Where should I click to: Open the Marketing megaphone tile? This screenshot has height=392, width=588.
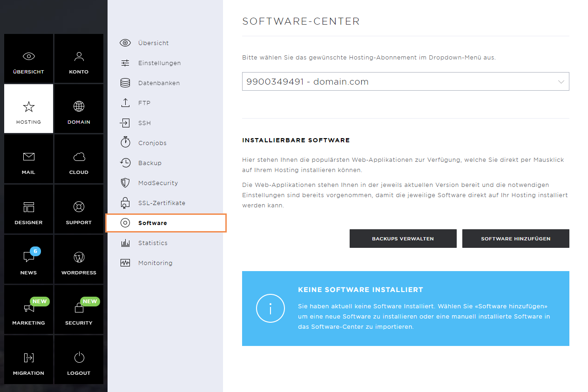point(28,309)
